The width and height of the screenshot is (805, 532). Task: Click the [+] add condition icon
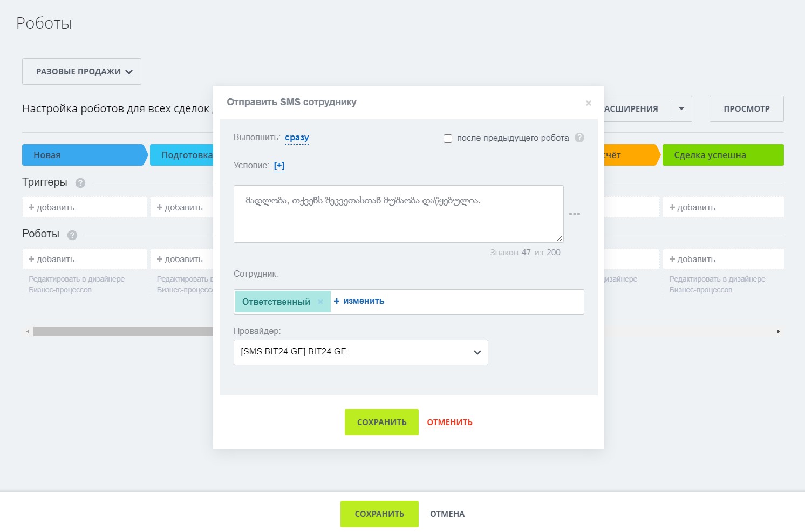click(279, 166)
